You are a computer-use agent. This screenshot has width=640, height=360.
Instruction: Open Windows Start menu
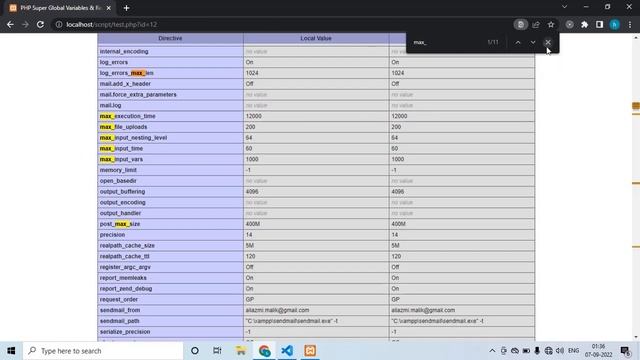11,351
